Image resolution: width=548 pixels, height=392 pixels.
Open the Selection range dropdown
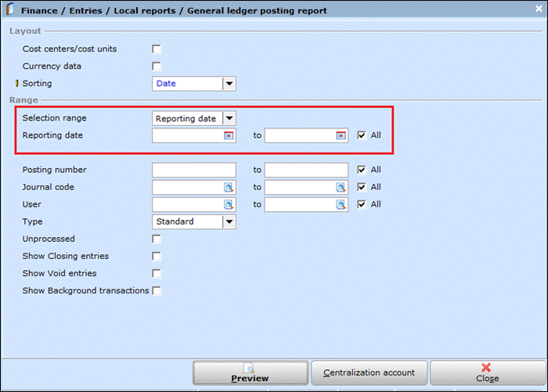point(229,118)
